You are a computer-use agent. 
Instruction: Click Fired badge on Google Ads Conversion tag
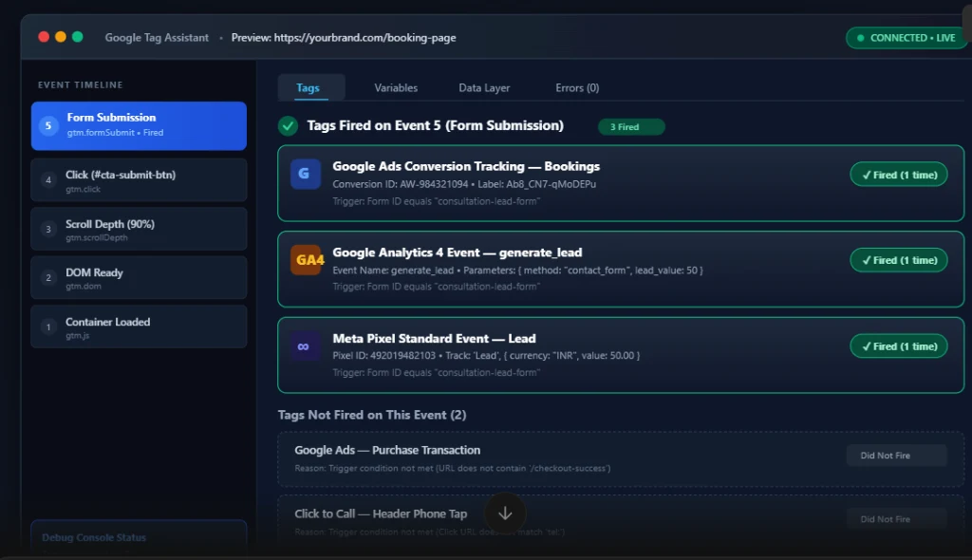point(899,175)
